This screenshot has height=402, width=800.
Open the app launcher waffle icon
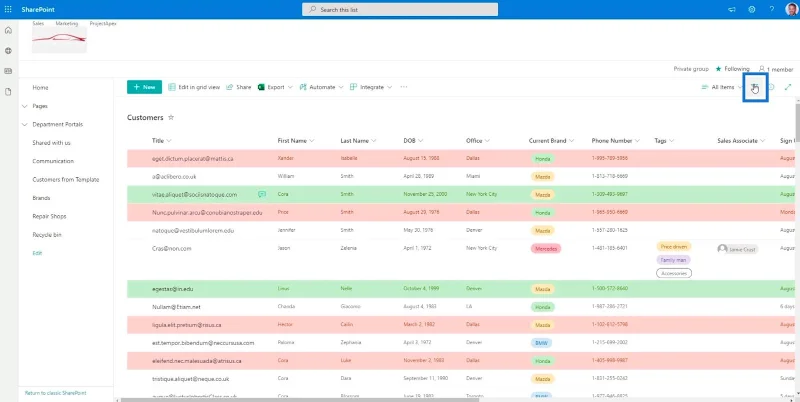[8, 9]
